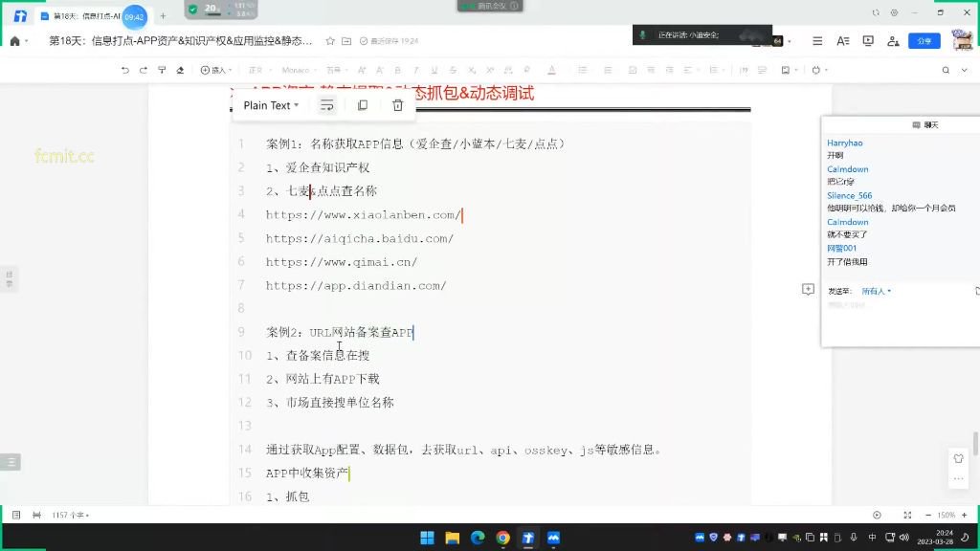The width and height of the screenshot is (980, 551).
Task: Click username Silence_566 in chat
Action: pyautogui.click(x=850, y=195)
